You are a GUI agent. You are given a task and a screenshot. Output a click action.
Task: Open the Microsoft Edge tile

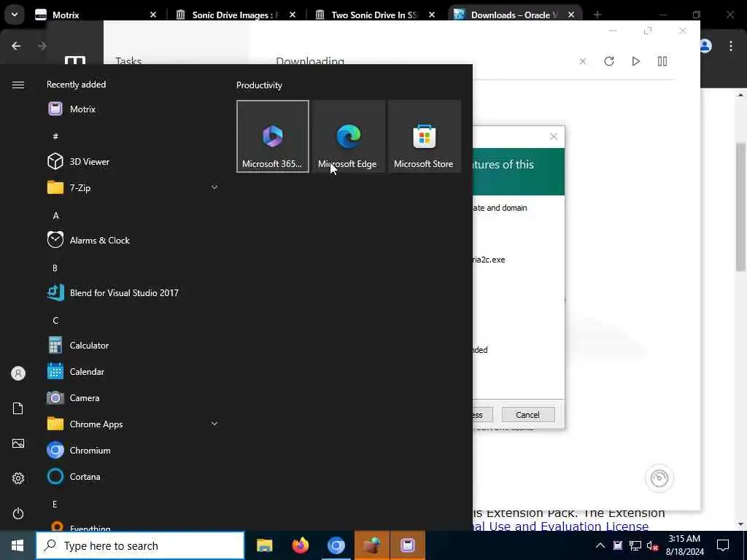coord(349,136)
